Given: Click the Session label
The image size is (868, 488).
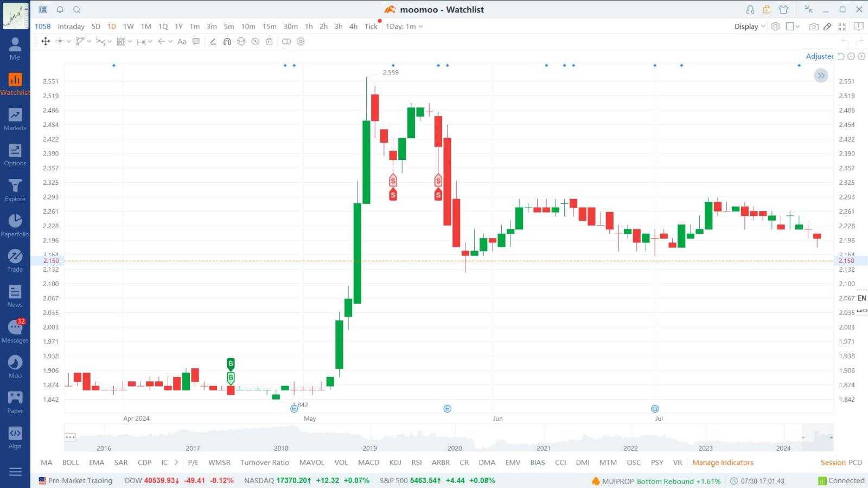Looking at the screenshot, I should (x=833, y=463).
